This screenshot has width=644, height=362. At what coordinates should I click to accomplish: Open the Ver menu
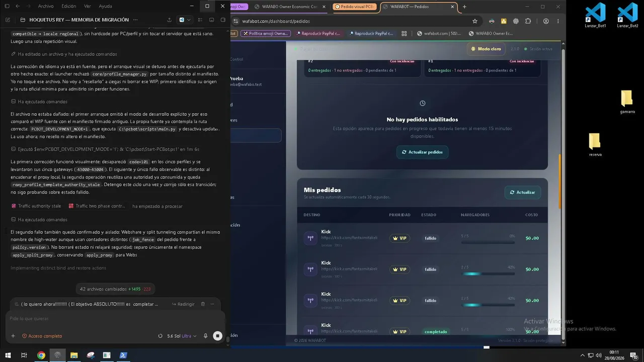click(x=88, y=6)
